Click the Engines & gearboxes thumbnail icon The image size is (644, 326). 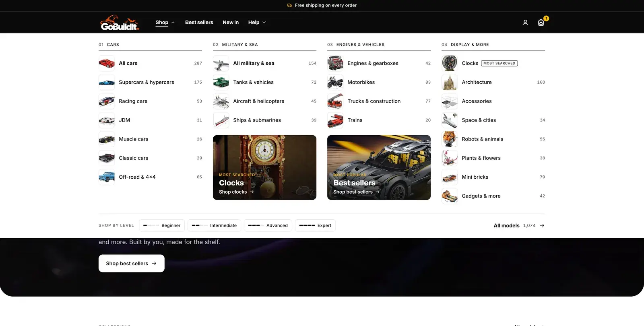335,63
